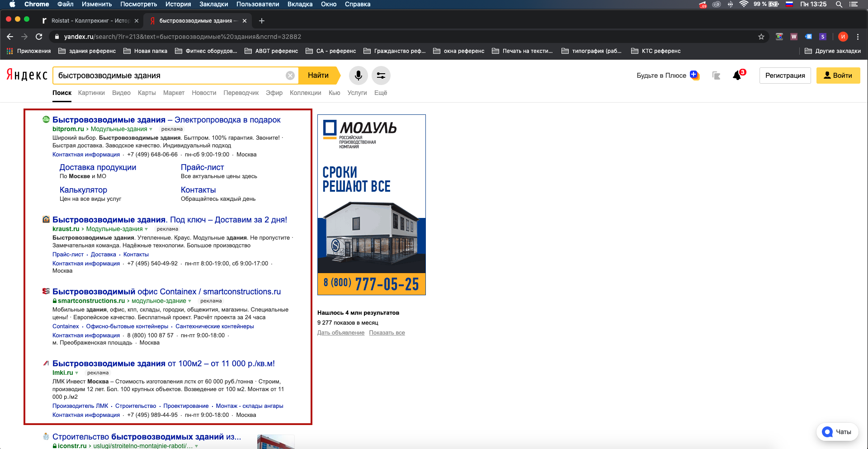Screen dimensions: 868x449
Task: Click Приложения apps grid shortcut
Action: 28,51
